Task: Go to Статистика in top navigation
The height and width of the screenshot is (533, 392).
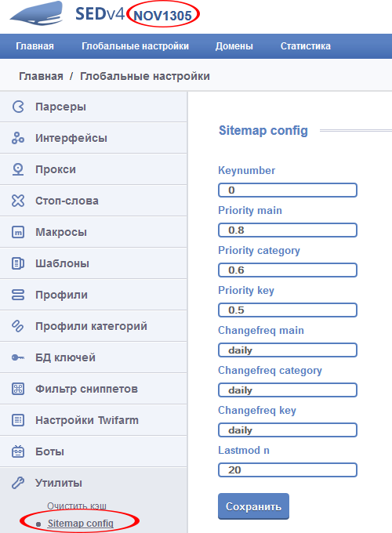Action: [x=305, y=46]
